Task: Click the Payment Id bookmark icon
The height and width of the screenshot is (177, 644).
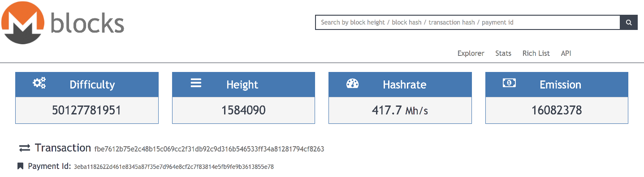Action: 20,166
